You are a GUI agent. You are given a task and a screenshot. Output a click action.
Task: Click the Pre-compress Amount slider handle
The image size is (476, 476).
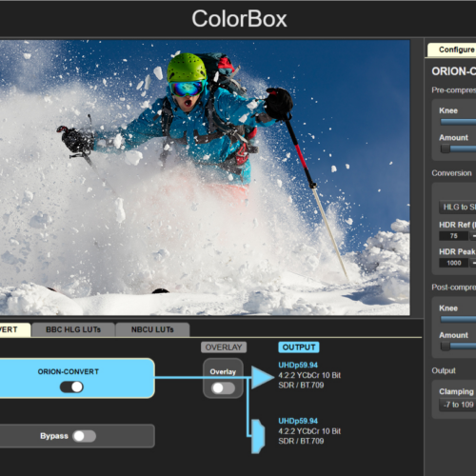point(446,149)
